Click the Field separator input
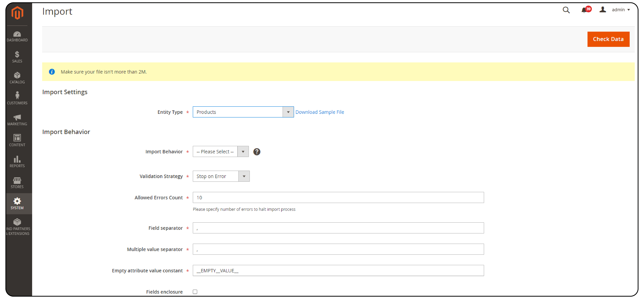This screenshot has height=299, width=644. click(338, 228)
